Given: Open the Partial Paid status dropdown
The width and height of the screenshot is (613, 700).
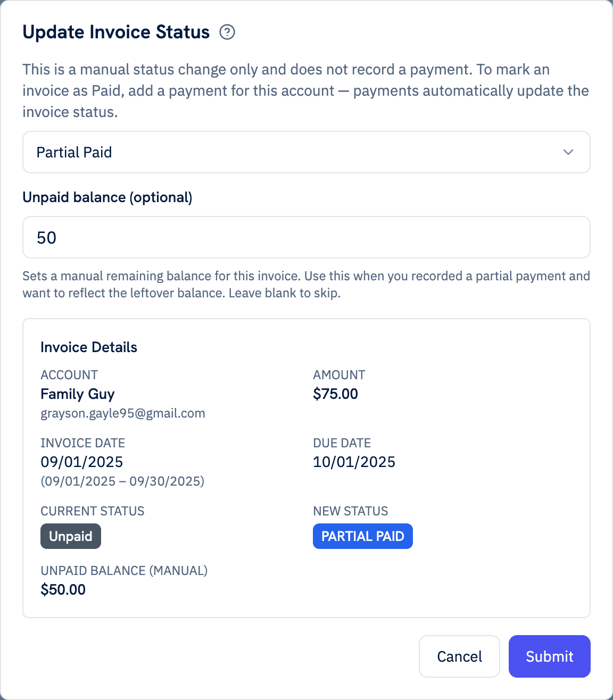Looking at the screenshot, I should tap(306, 152).
